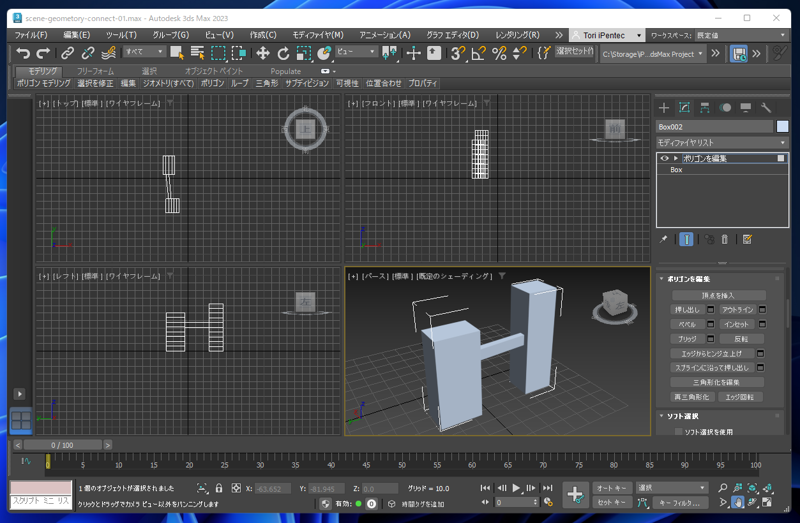Open the レンダリング(R) menu
Image resolution: width=800 pixels, height=523 pixels.
pyautogui.click(x=517, y=35)
